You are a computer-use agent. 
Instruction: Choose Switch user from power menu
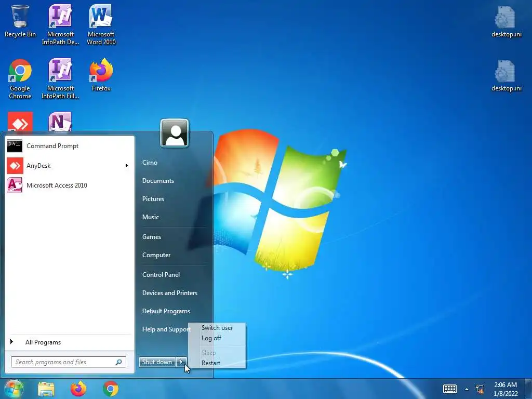[217, 328]
